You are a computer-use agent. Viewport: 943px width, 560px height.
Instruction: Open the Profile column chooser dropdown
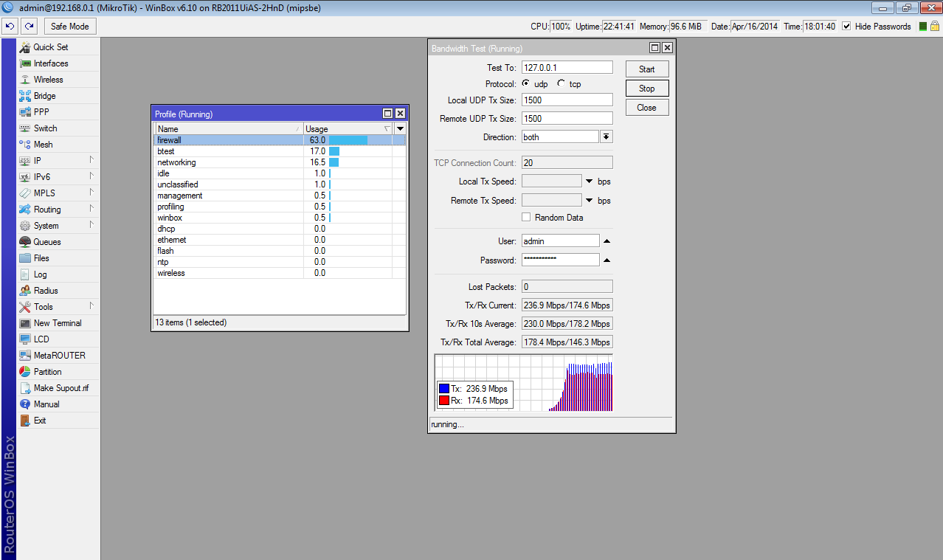[x=400, y=129]
